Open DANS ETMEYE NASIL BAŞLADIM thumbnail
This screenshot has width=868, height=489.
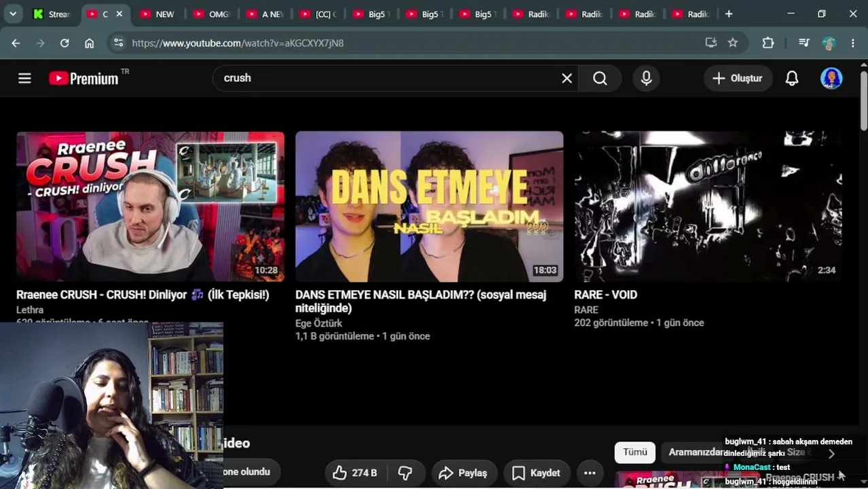429,206
